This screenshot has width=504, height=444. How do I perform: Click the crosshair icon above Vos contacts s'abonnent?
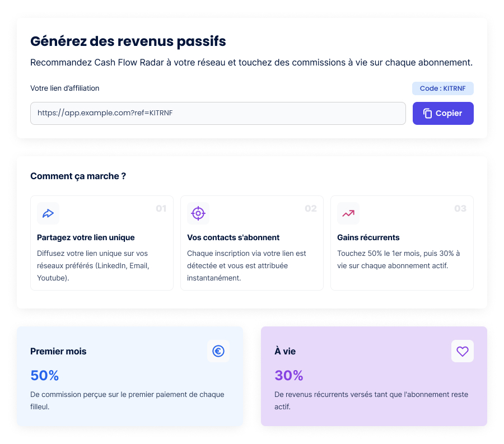click(198, 213)
